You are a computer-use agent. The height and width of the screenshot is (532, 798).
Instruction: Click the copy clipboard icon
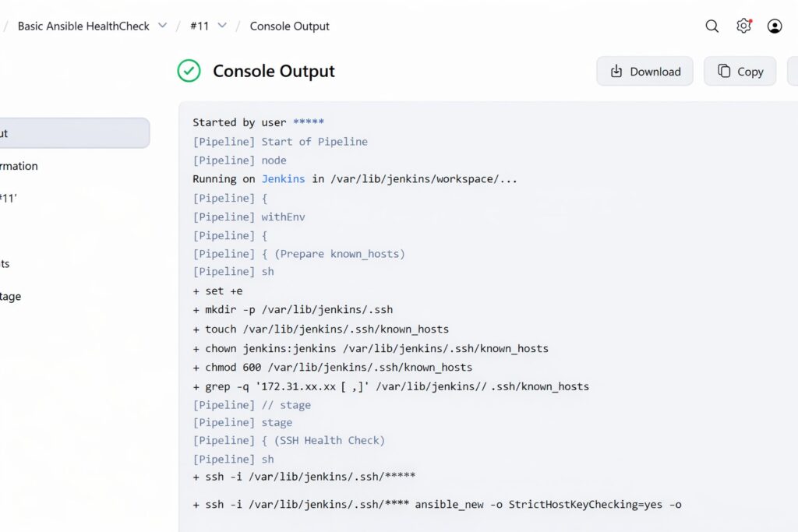[723, 72]
